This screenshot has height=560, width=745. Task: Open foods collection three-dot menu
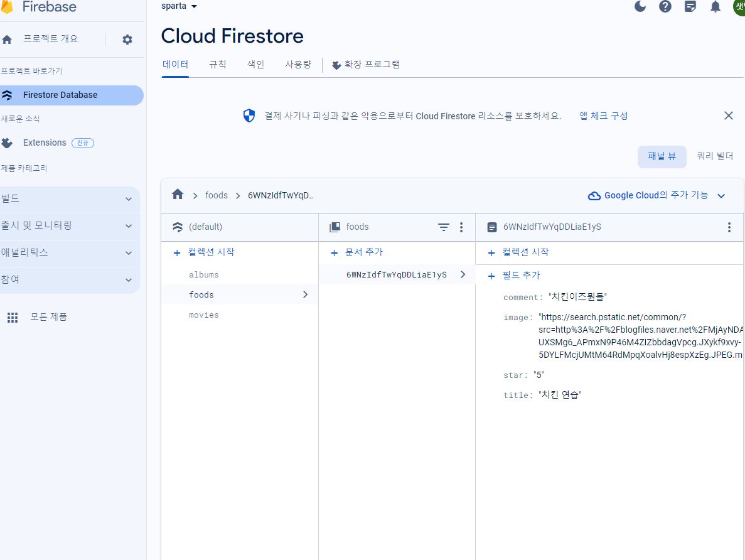pyautogui.click(x=461, y=227)
